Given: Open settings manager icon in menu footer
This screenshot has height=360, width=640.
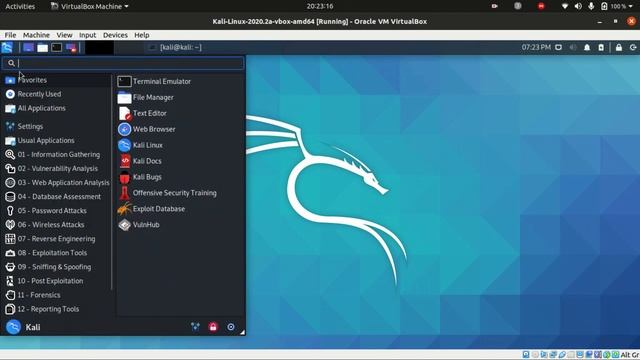Looking at the screenshot, I should point(195,327).
